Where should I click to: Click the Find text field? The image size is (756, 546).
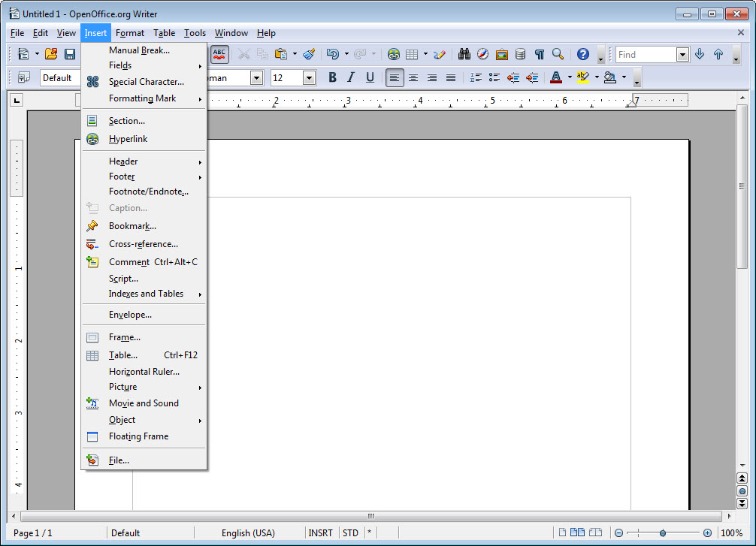[646, 55]
